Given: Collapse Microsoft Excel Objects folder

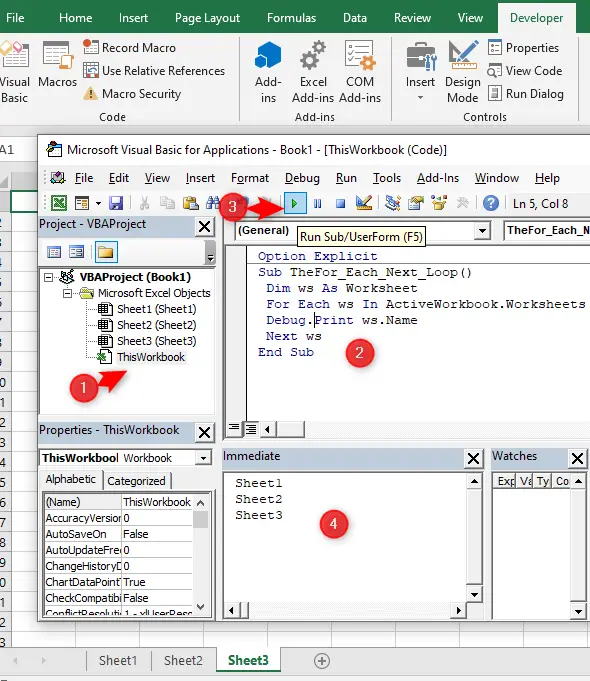Looking at the screenshot, I should (67, 294).
